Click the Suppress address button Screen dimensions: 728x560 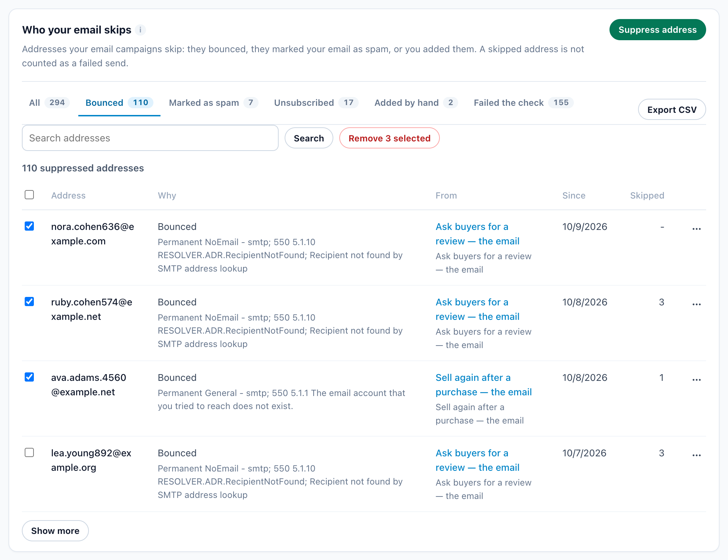coord(657,30)
